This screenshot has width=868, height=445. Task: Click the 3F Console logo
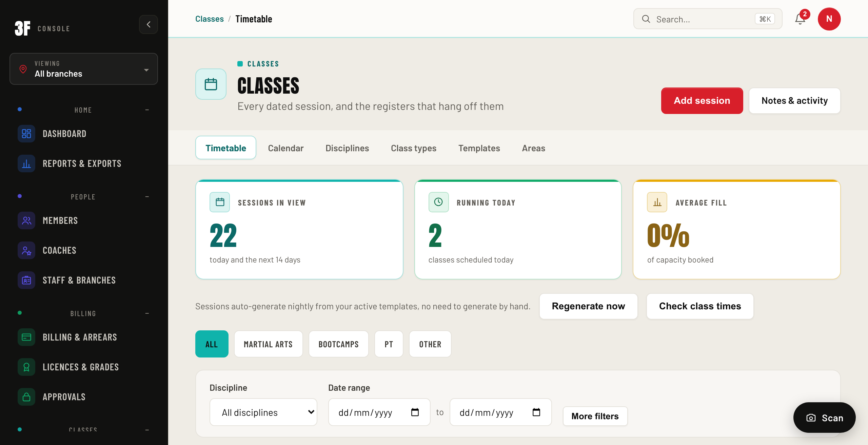pyautogui.click(x=42, y=28)
